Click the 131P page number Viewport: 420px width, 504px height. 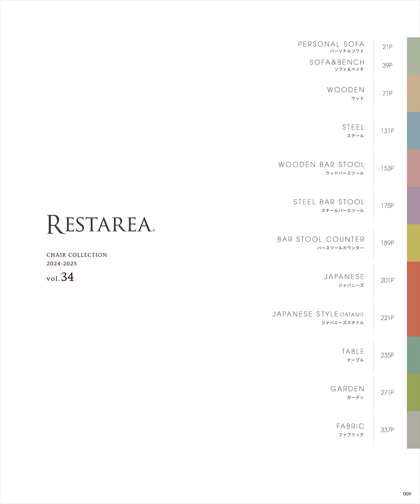(387, 131)
